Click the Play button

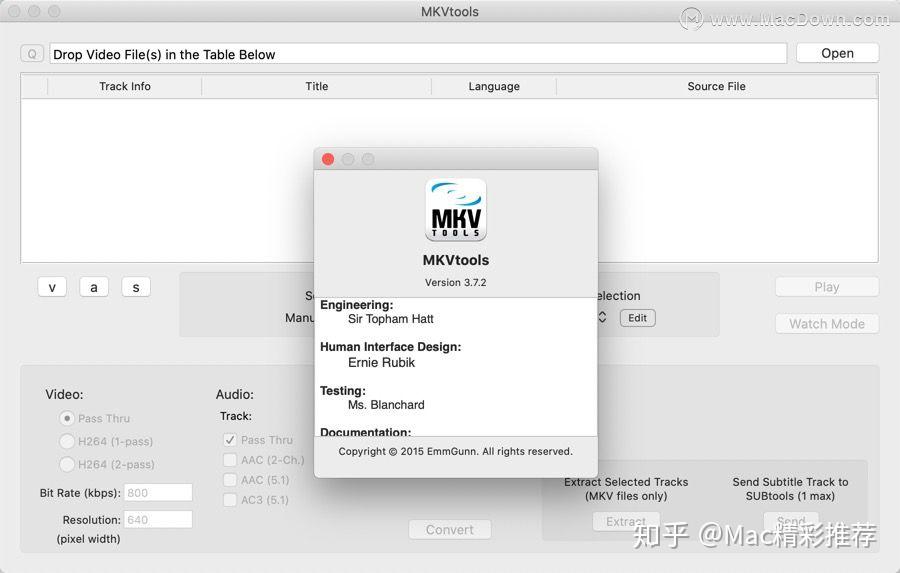(x=827, y=287)
